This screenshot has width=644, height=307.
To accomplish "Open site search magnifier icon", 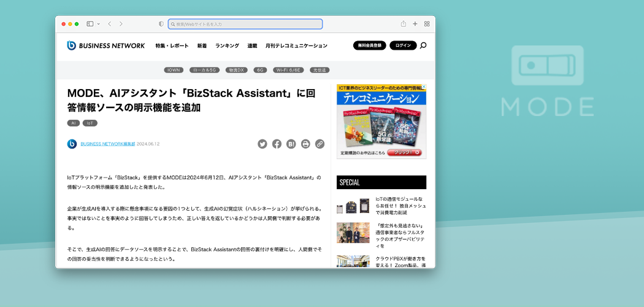I will (x=423, y=45).
